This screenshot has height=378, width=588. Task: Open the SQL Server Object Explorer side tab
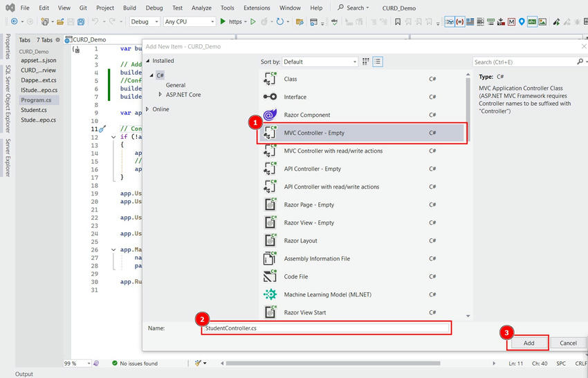tap(8, 99)
